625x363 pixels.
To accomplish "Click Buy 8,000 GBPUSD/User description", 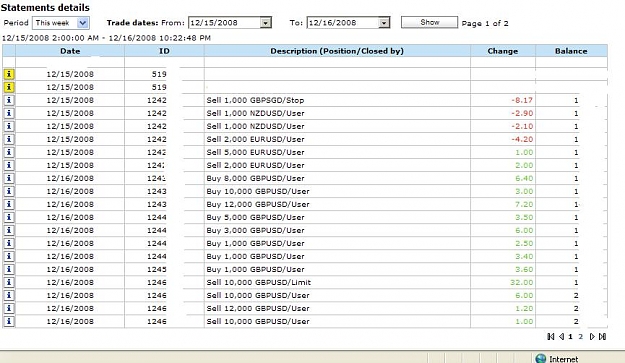I will 255,179.
